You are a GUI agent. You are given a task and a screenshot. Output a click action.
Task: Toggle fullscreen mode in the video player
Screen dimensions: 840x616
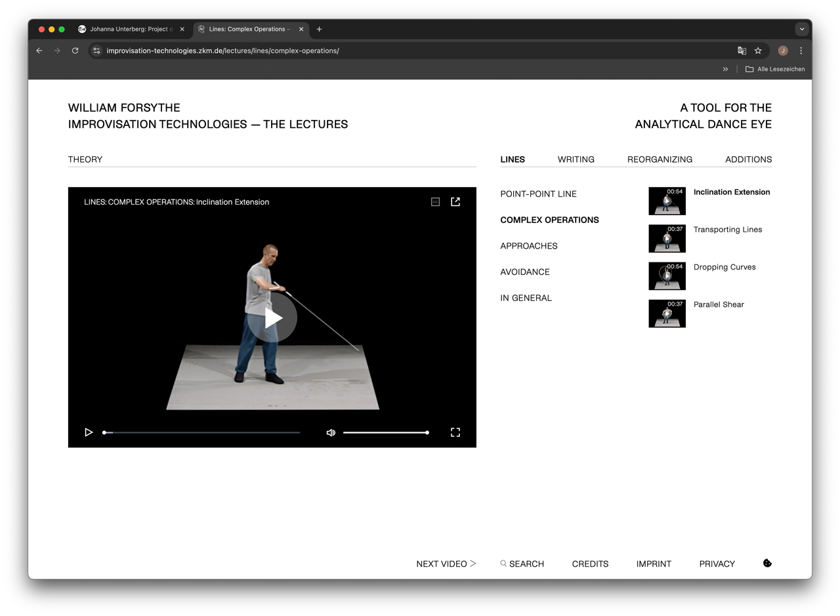tap(455, 432)
